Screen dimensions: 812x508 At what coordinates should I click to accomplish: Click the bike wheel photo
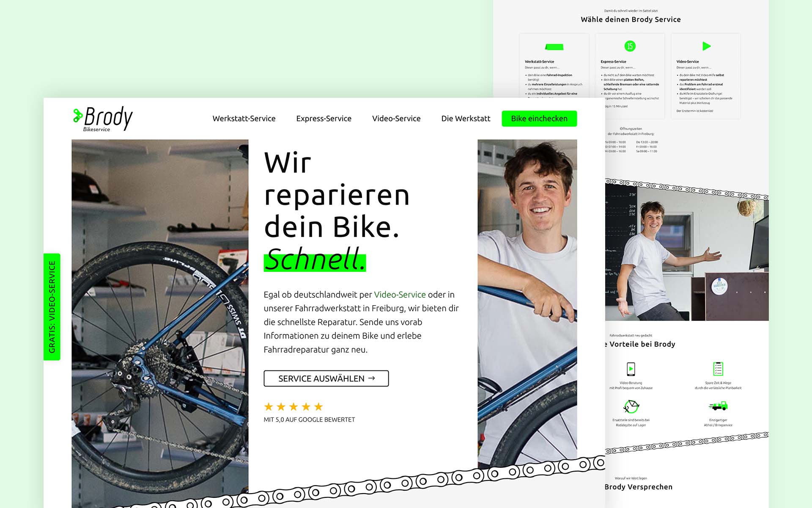160,324
